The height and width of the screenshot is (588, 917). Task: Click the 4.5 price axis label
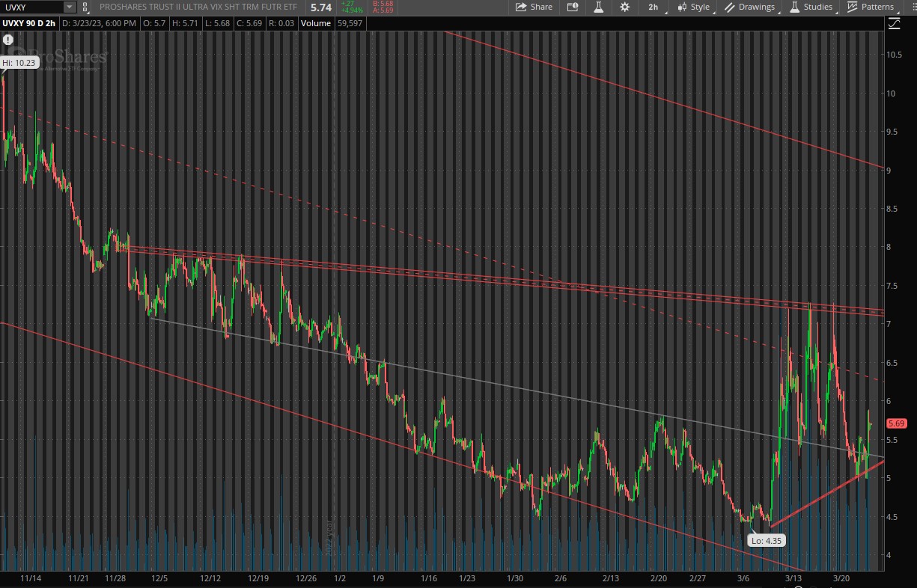click(x=892, y=516)
